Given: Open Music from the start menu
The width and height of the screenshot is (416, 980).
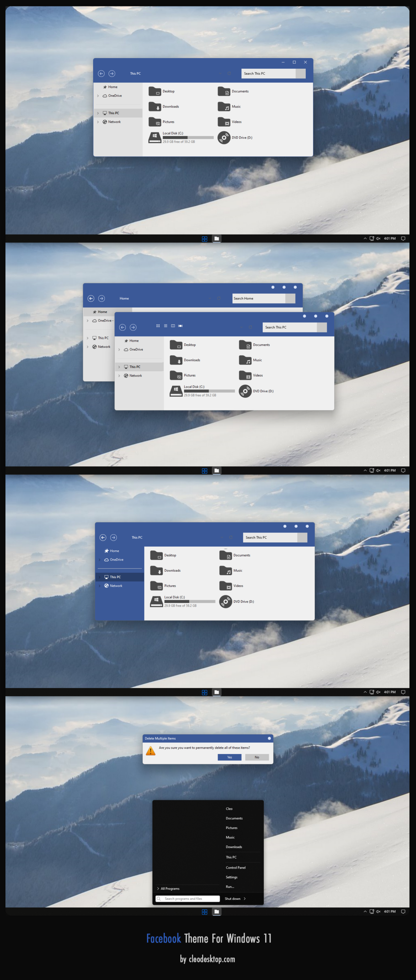Looking at the screenshot, I should click(230, 837).
